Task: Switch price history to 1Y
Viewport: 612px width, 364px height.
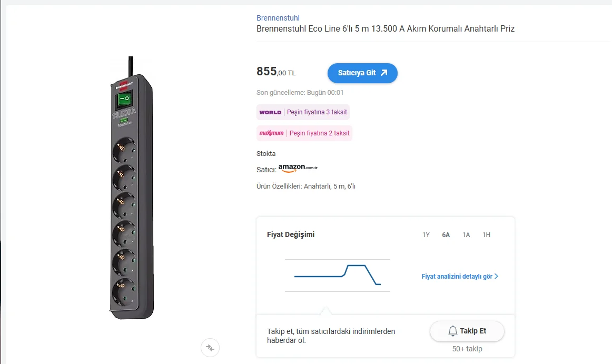Action: pyautogui.click(x=426, y=235)
